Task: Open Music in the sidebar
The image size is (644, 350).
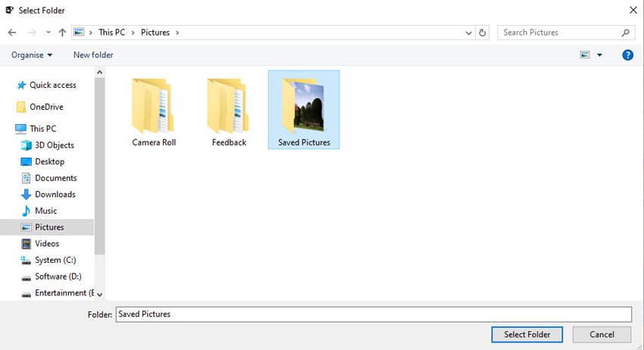Action: pyautogui.click(x=45, y=211)
